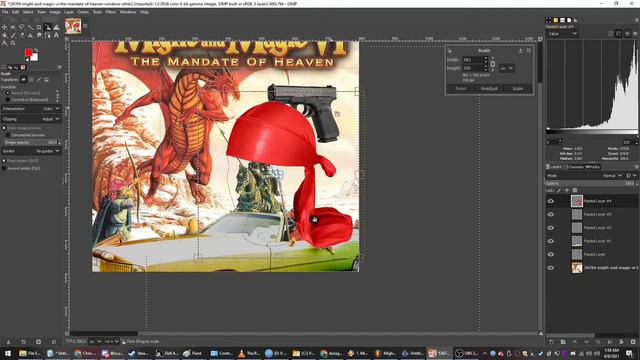Click the Reset button in Scale dialog
The height and width of the screenshot is (360, 640).
tap(461, 89)
